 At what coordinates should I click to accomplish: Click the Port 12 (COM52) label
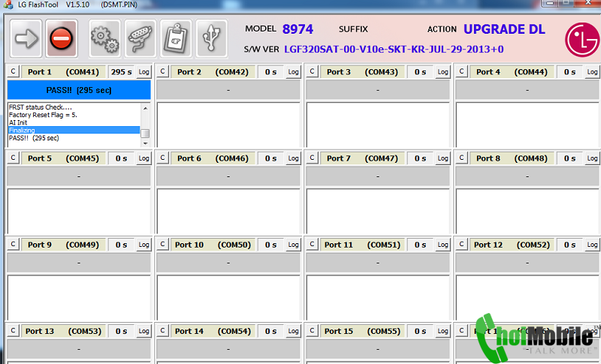click(512, 245)
